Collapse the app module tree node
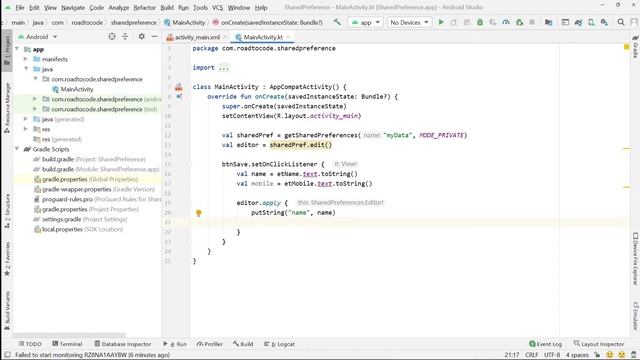Image resolution: width=640 pixels, height=360 pixels. 17,49
